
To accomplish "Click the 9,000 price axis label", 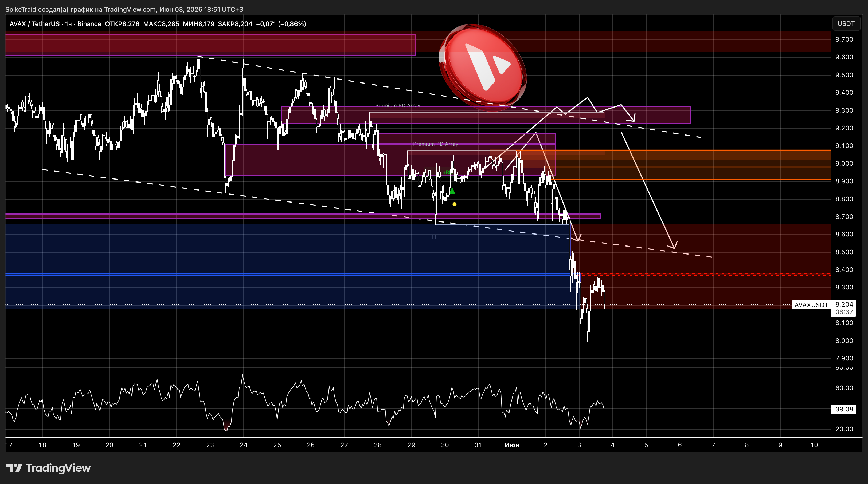I will [844, 164].
